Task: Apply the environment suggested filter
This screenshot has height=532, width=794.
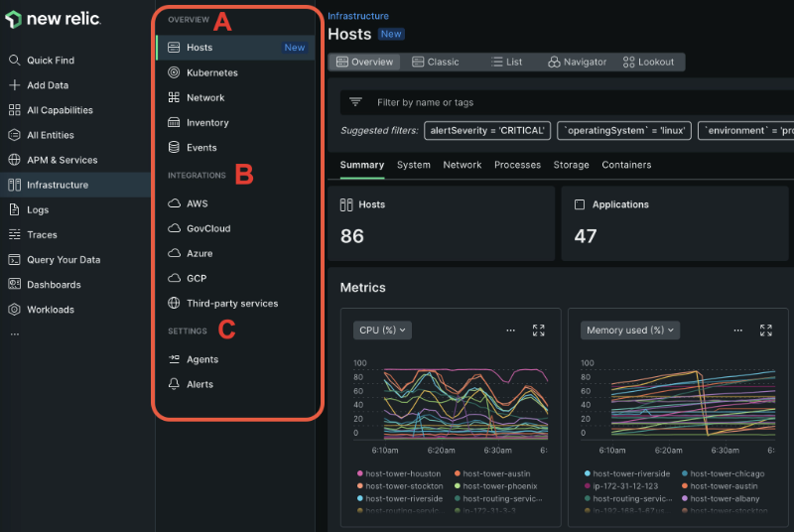Action: (746, 131)
